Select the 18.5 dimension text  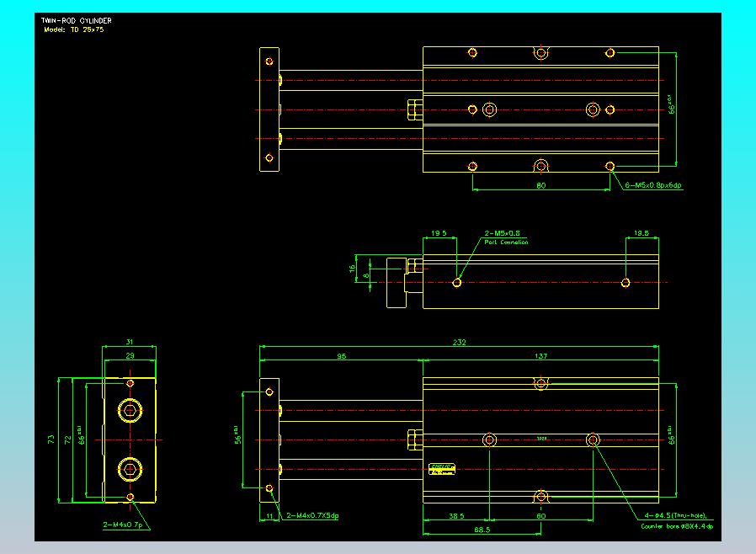pos(641,233)
